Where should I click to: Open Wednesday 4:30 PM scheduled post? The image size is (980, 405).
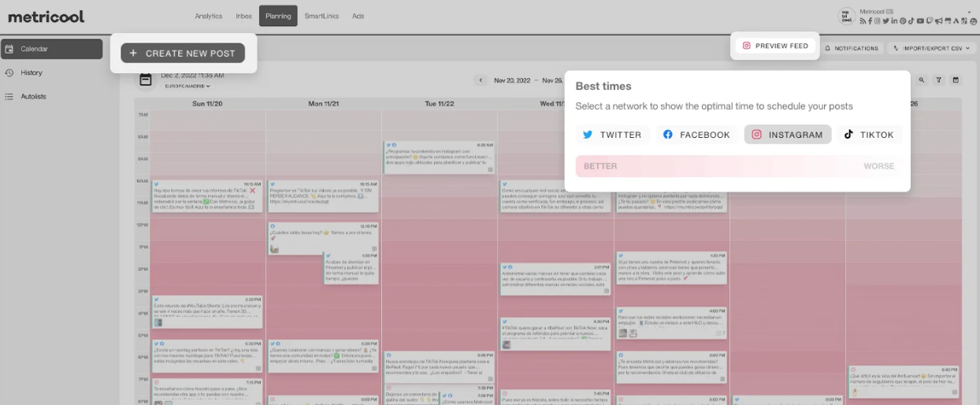[555, 334]
